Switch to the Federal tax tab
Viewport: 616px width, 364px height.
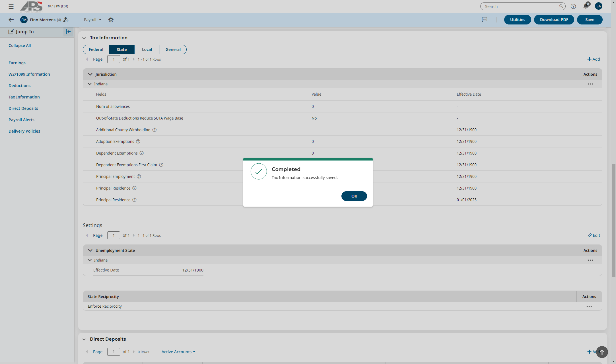click(x=96, y=50)
